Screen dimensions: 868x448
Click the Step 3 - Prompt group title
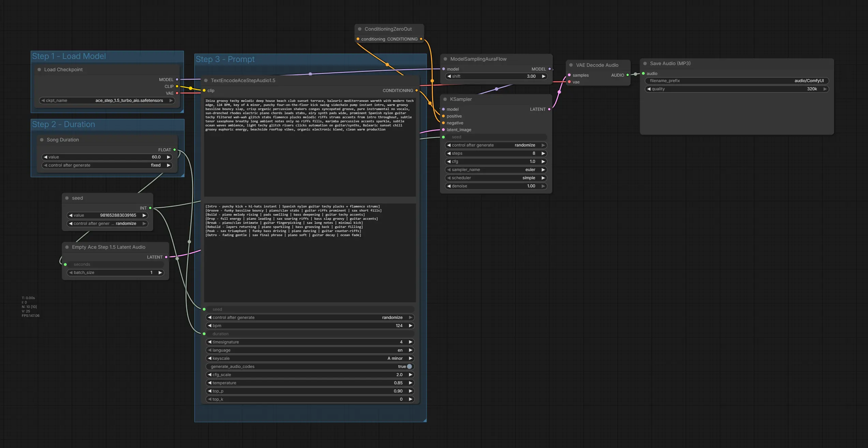tap(225, 59)
